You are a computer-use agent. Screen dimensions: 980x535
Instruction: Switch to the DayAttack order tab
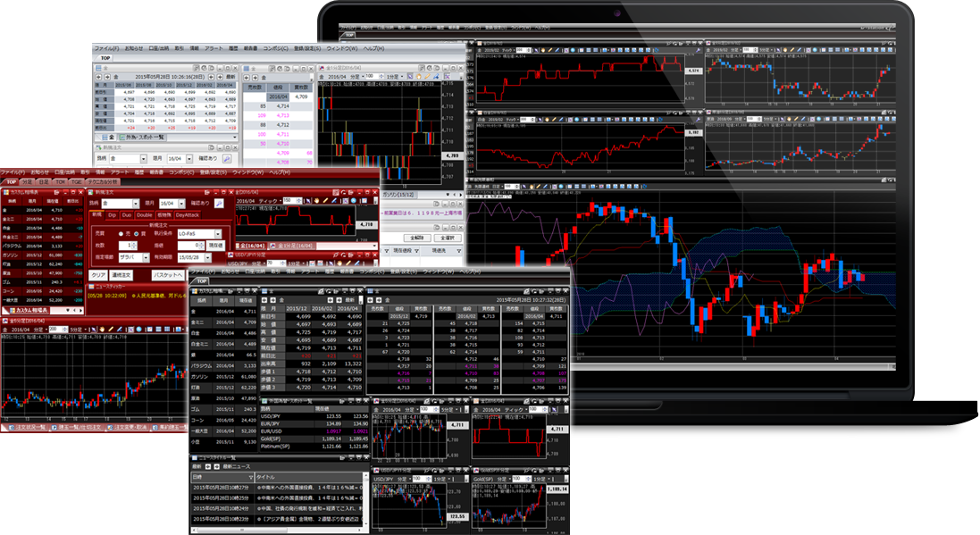click(187, 215)
